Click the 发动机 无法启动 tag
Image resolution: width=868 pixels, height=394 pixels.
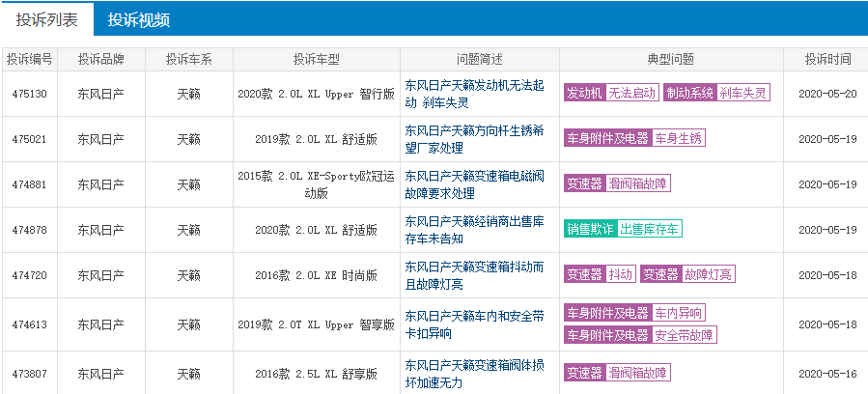tap(612, 93)
